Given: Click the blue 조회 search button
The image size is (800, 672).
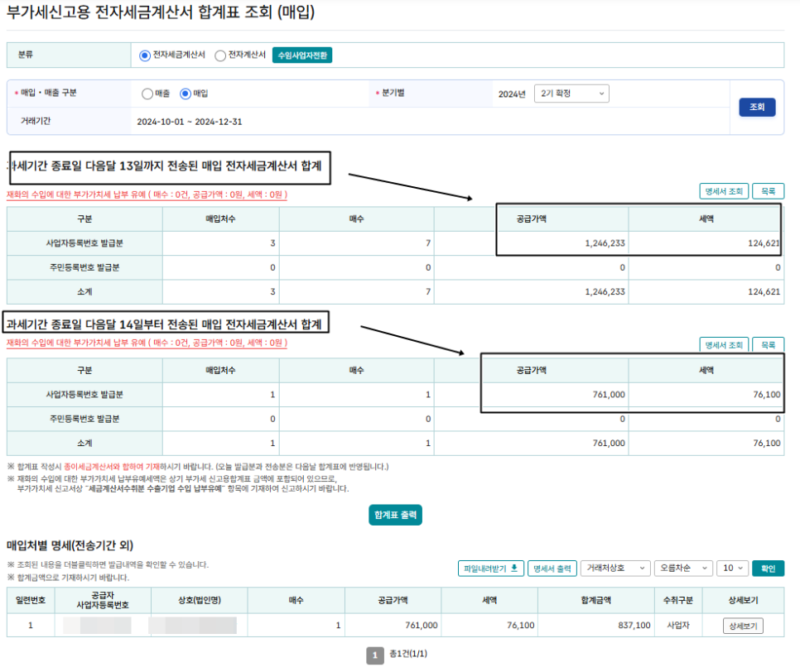Looking at the screenshot, I should pyautogui.click(x=757, y=107).
